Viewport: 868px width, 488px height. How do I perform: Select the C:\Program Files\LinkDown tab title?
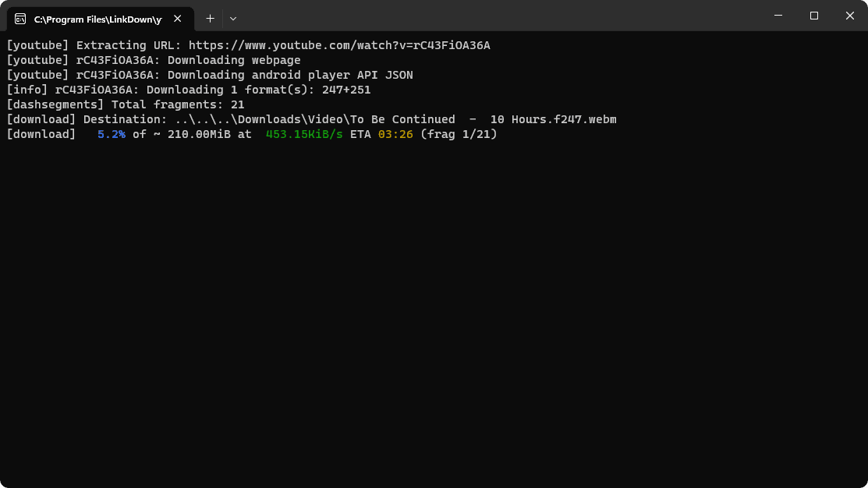coord(97,18)
